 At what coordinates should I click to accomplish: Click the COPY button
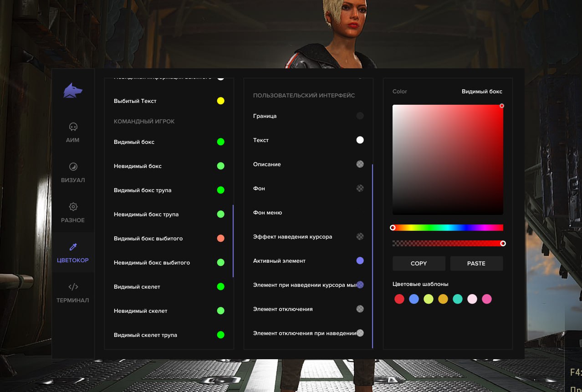[419, 264]
